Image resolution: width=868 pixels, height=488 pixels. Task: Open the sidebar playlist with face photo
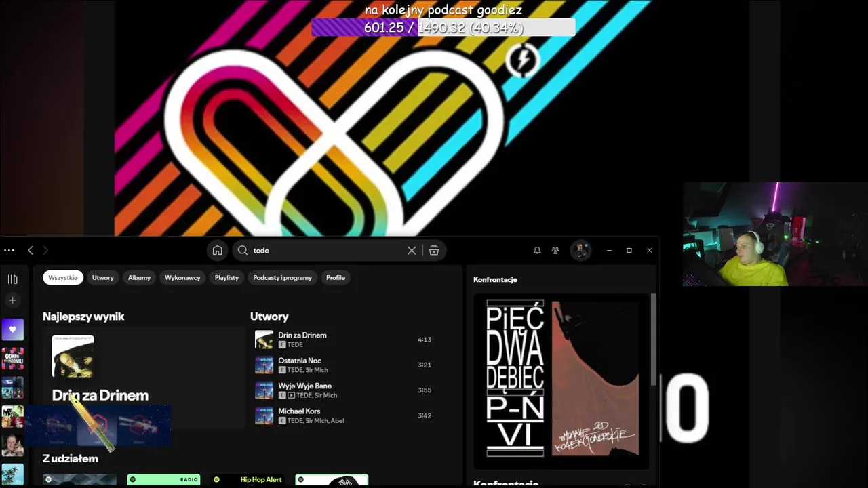click(12, 445)
